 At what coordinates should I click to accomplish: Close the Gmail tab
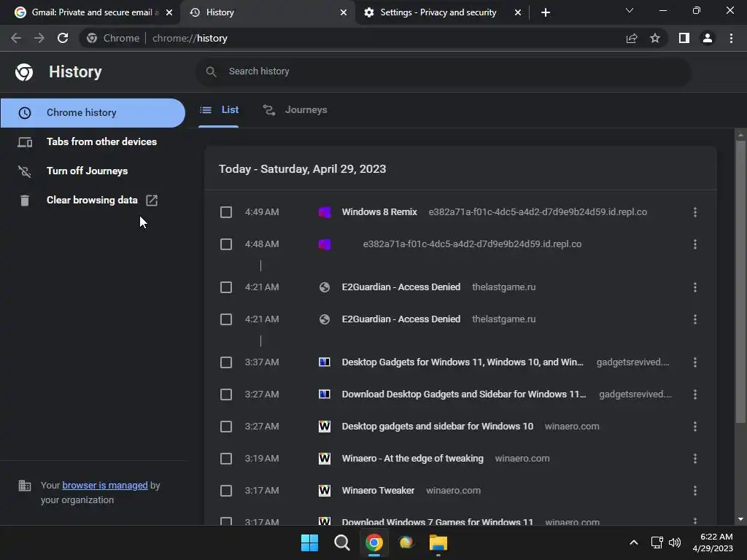click(169, 12)
